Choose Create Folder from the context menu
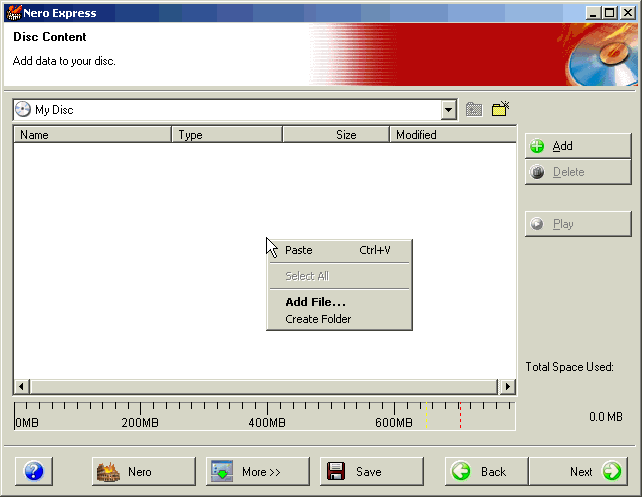The width and height of the screenshot is (642, 497). (339, 319)
